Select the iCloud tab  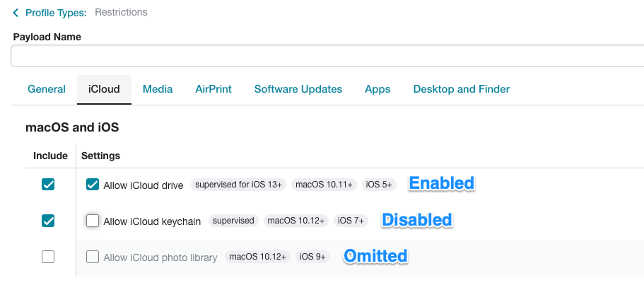click(104, 89)
